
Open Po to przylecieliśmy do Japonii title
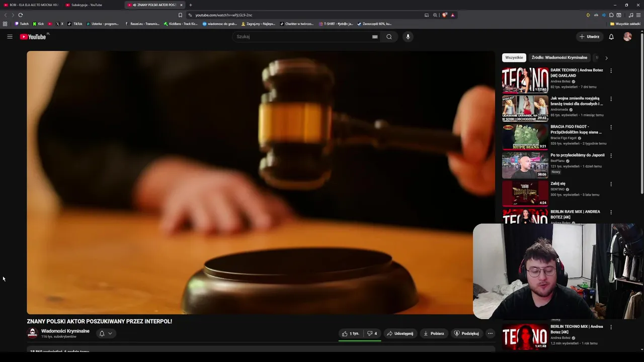pyautogui.click(x=578, y=155)
